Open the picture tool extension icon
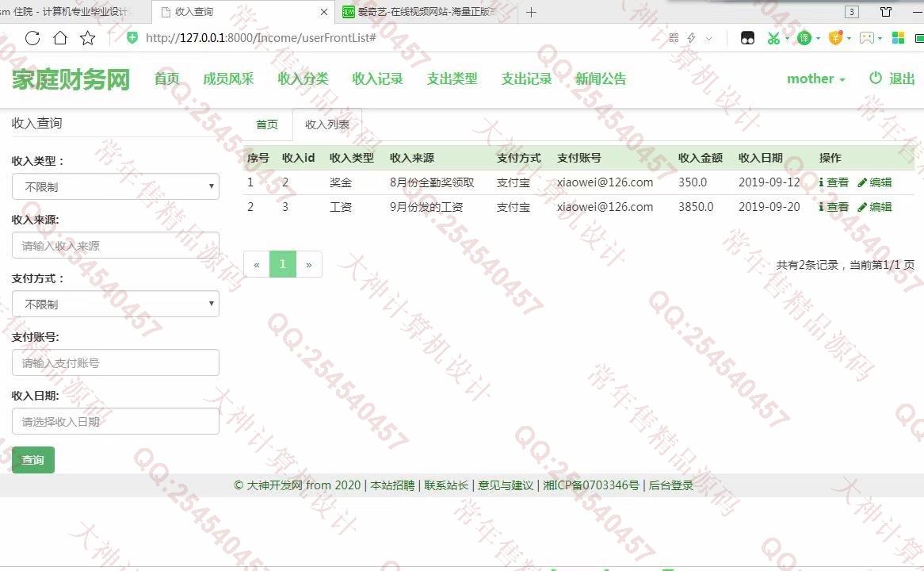924x571 pixels. point(866,38)
